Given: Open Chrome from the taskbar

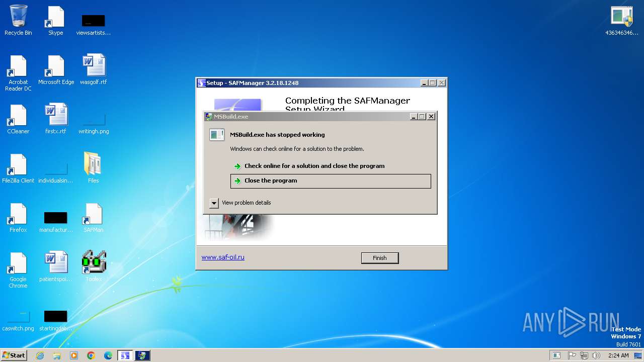Looking at the screenshot, I should 91,355.
